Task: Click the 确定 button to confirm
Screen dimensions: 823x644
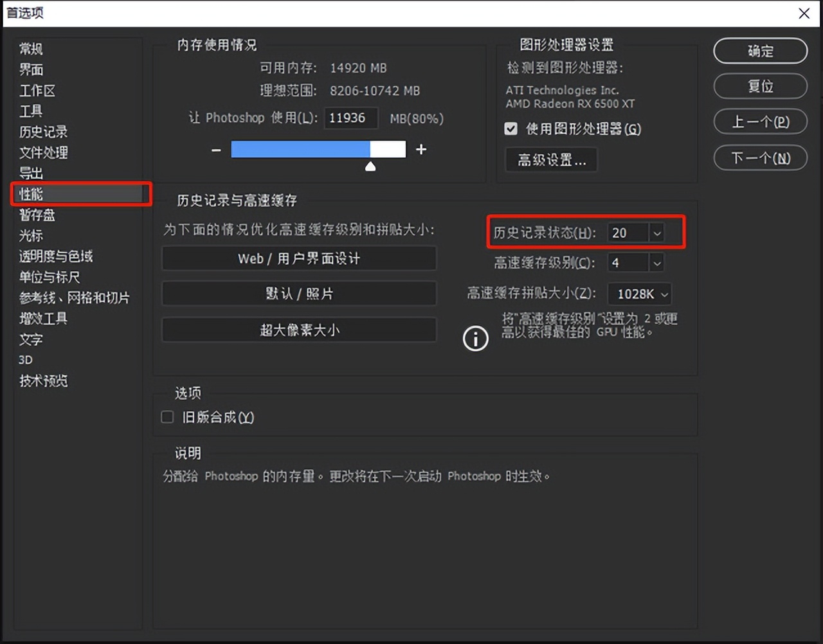Action: pos(760,51)
